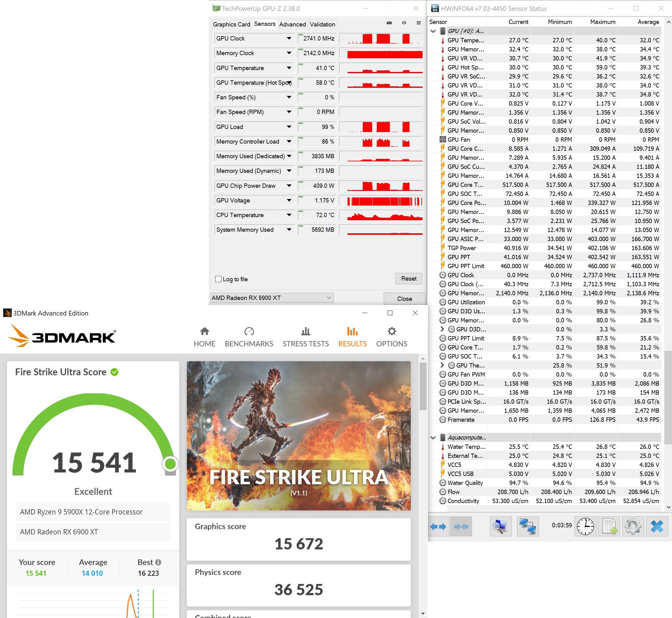The image size is (672, 618).
Task: Click green validation check beside Fire Strike Ultra Score
Action: [114, 372]
